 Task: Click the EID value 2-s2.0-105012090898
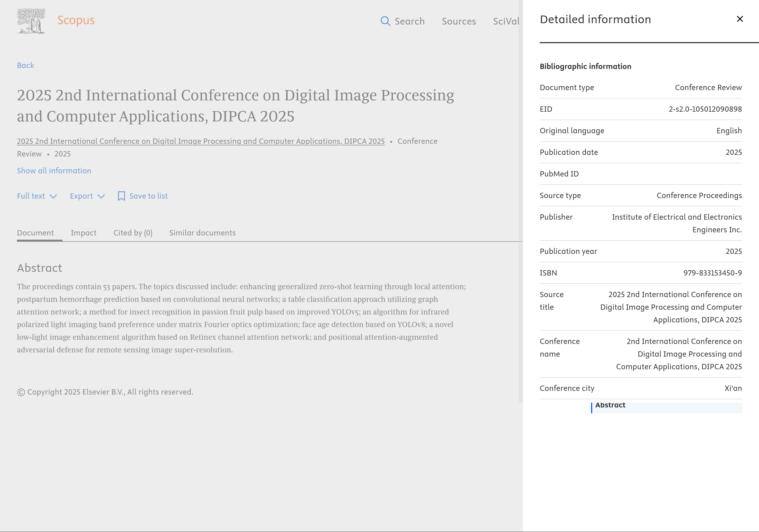[x=705, y=109]
